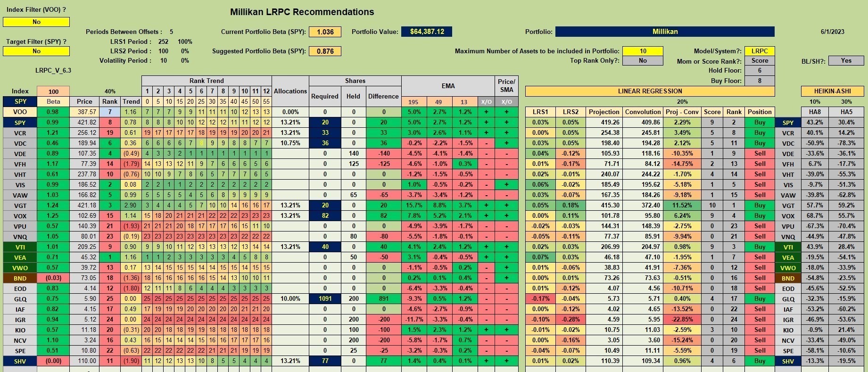
Task: Click the Price/SMA header
Action: (506, 86)
